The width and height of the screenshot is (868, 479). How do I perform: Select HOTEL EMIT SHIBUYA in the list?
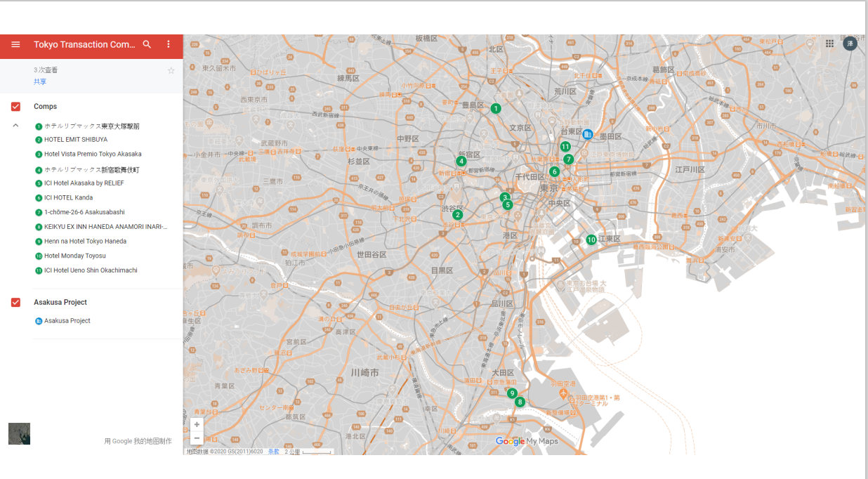click(75, 139)
